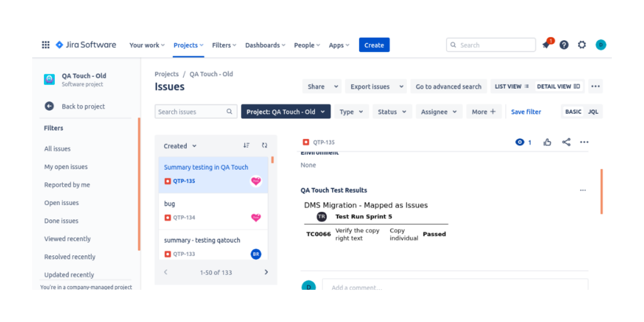This screenshot has height=322, width=644.
Task: Click the thumbs up vote icon
Action: coord(547,143)
